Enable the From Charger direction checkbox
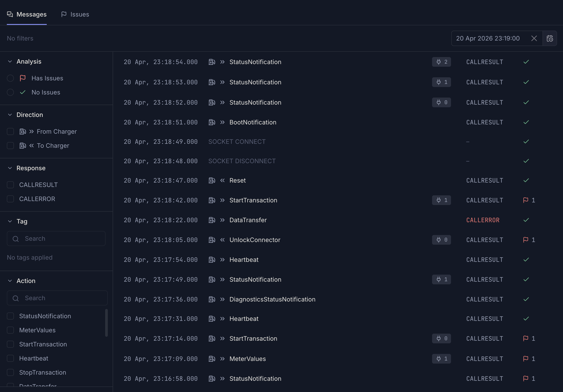Viewport: 563px width, 392px height. (x=10, y=131)
